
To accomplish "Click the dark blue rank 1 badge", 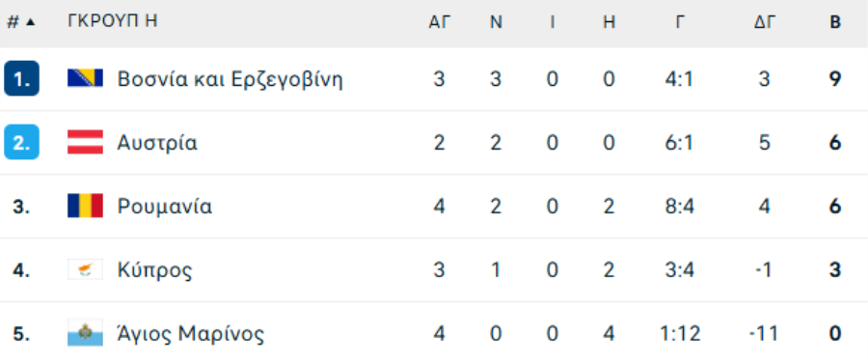I will tap(21, 78).
